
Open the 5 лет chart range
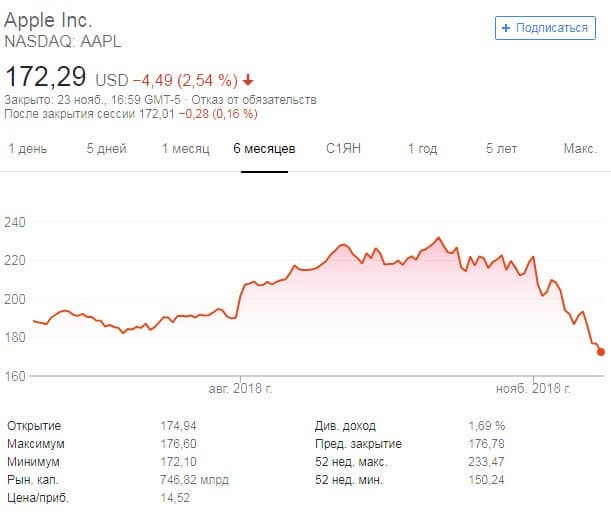502,149
